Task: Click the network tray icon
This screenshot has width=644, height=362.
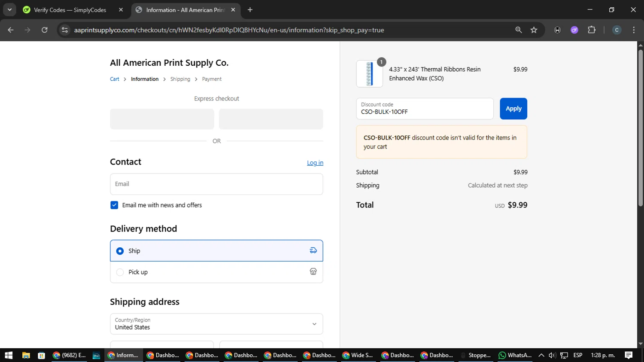Action: click(564, 355)
